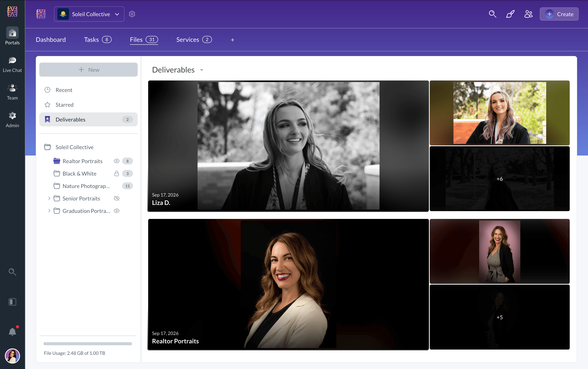The width and height of the screenshot is (588, 369).
Task: Open the Realtor Portraits main photo
Action: pos(288,284)
